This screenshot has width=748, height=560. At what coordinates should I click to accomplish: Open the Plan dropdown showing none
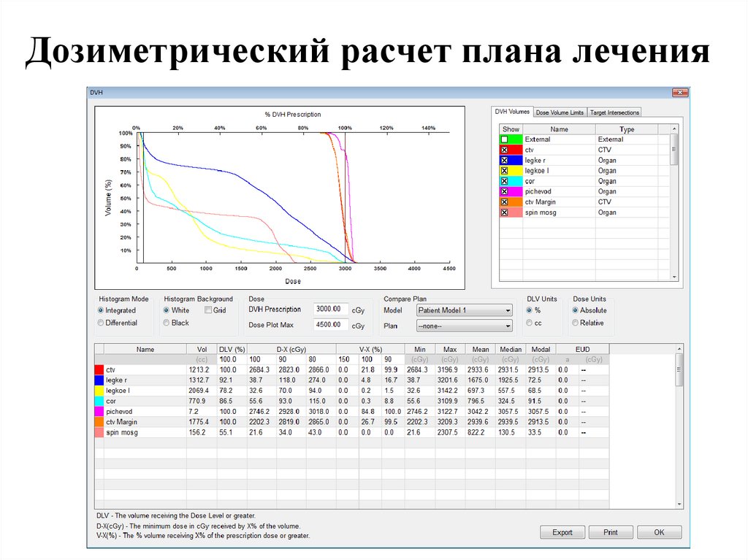[464, 326]
